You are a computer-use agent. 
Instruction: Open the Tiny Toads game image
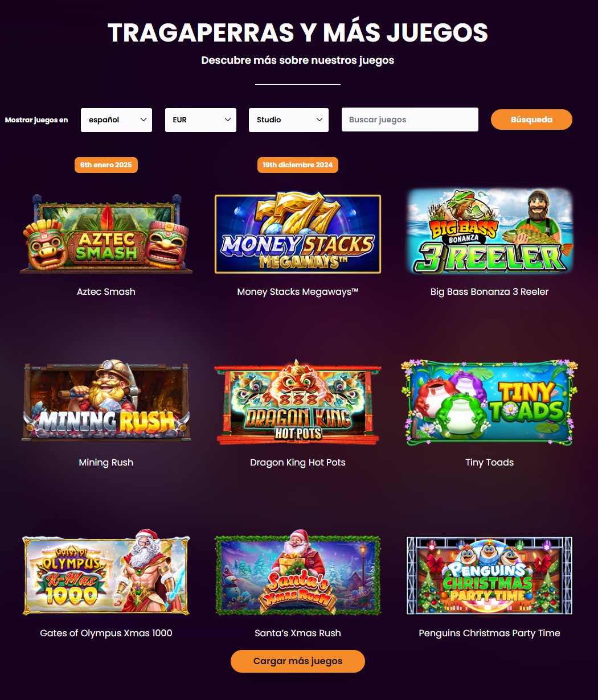tap(490, 402)
